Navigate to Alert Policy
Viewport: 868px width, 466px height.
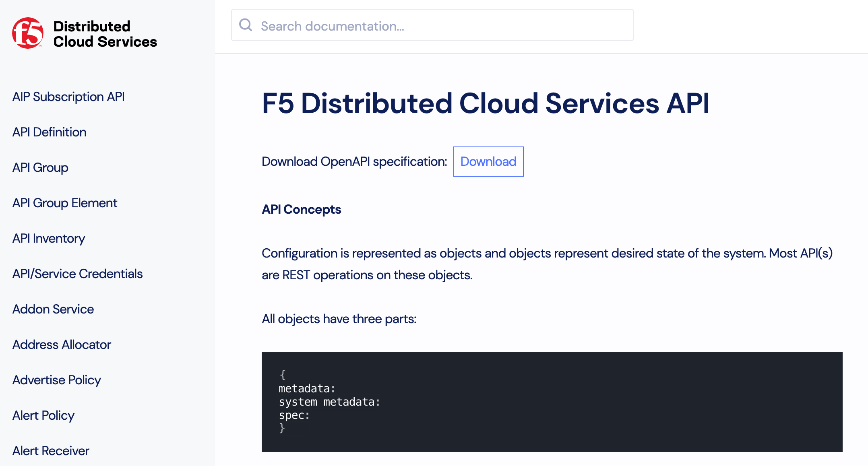(43, 415)
